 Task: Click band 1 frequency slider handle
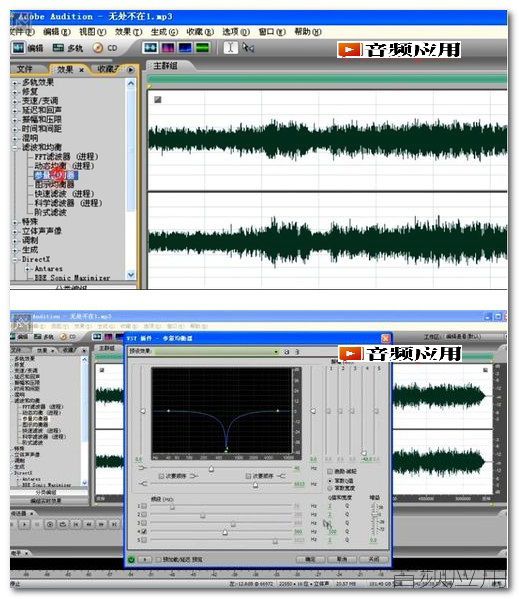[172, 507]
